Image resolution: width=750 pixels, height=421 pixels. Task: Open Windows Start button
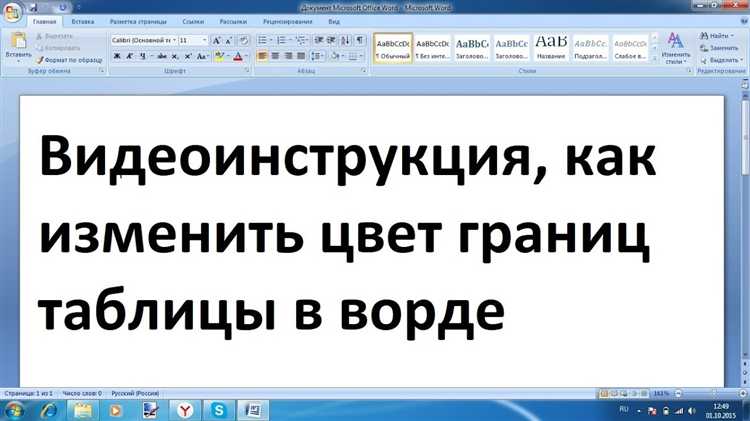coord(14,410)
